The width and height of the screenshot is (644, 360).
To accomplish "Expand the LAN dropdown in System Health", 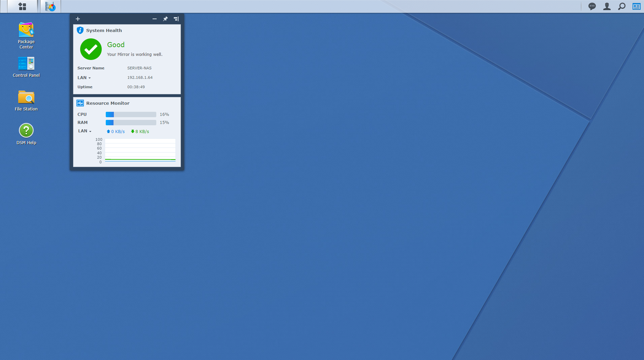I will [x=84, y=78].
